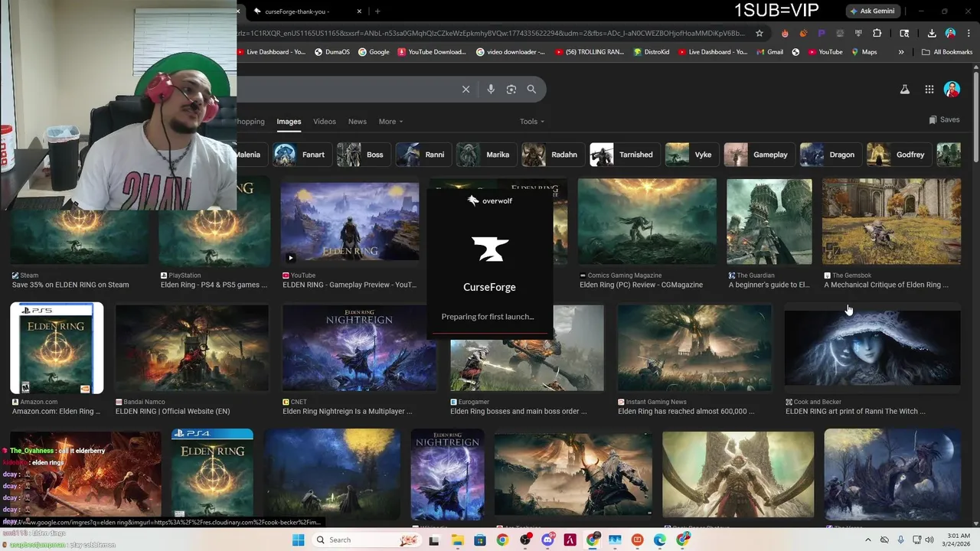Open the Chrome three-dot menu

tap(968, 33)
